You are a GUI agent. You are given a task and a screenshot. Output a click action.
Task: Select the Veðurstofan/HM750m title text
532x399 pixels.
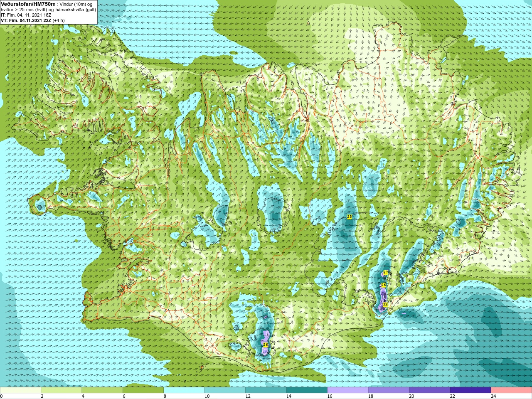click(x=28, y=3)
